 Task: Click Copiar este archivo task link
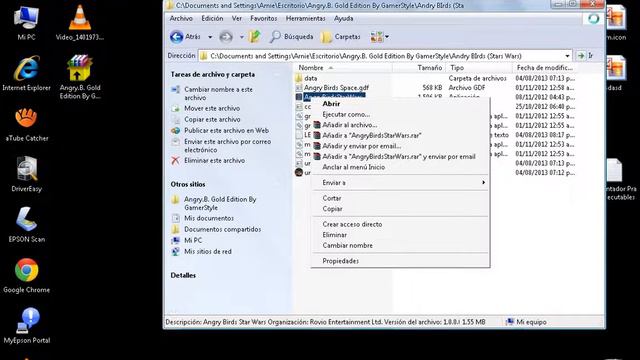212,119
